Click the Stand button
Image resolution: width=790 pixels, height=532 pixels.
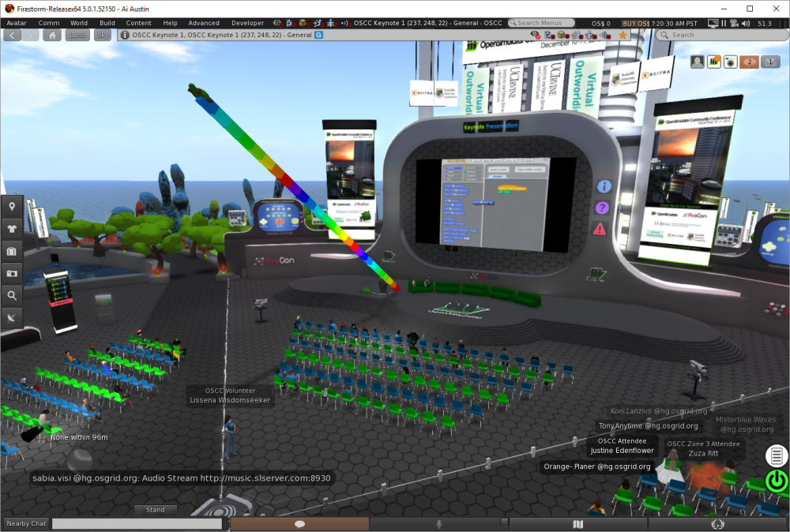click(x=156, y=510)
